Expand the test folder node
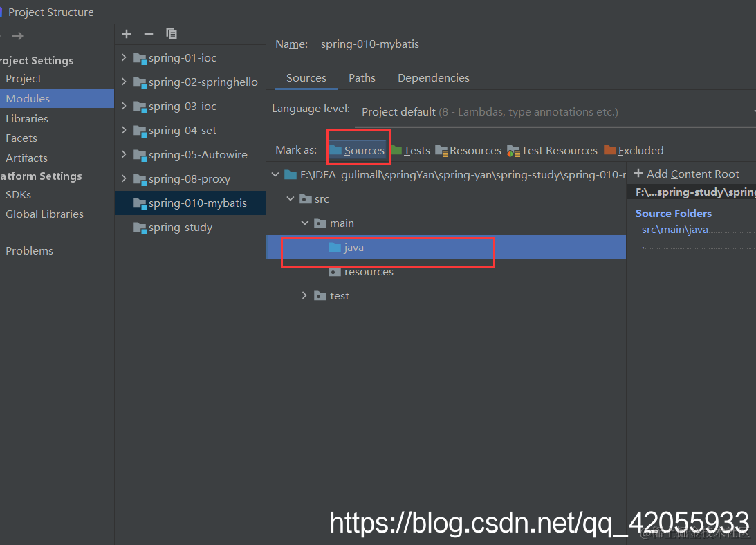756x545 pixels. [x=304, y=295]
